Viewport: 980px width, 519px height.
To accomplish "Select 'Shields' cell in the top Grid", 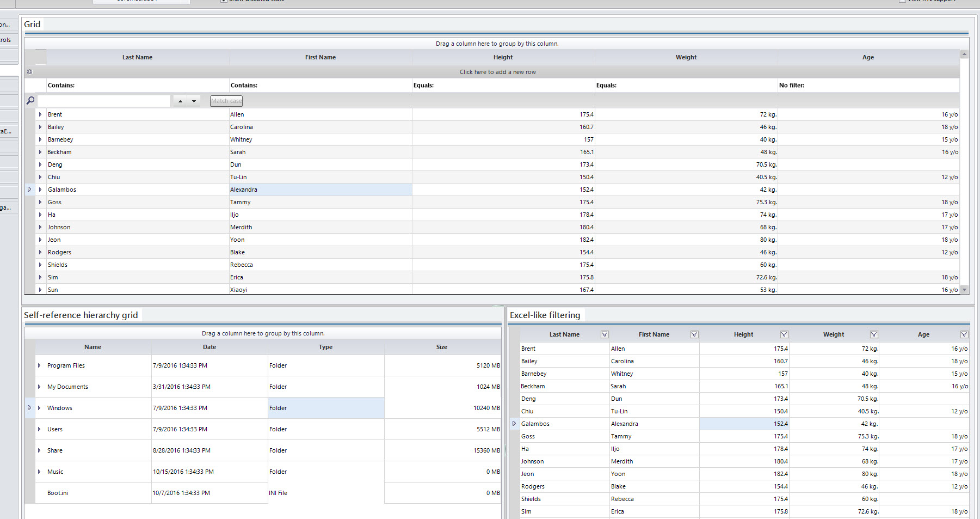I will point(138,265).
